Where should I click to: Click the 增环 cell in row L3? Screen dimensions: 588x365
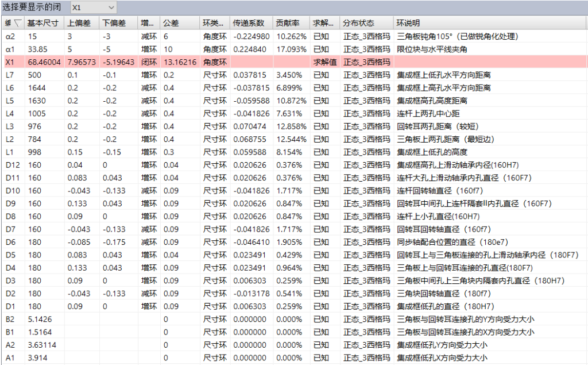pyautogui.click(x=148, y=126)
